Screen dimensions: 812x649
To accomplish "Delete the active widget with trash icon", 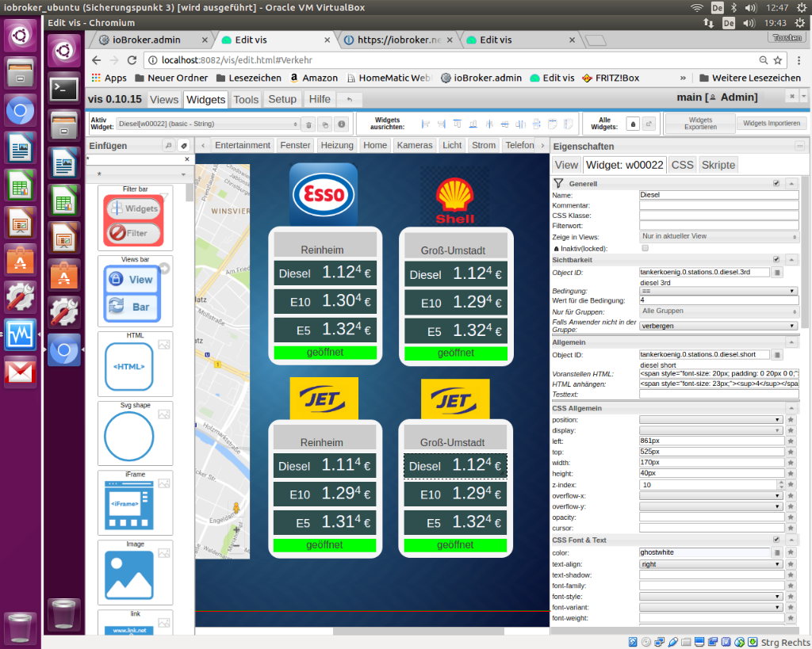I will [308, 124].
